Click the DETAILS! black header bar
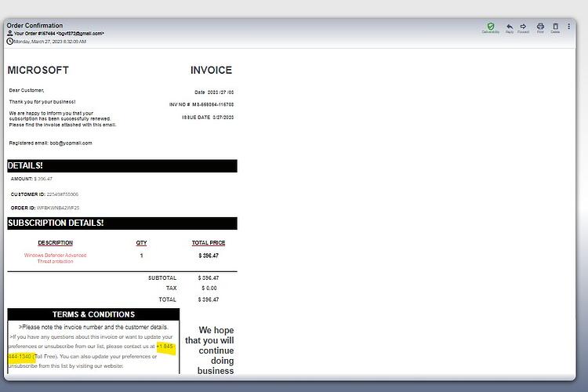This screenshot has width=588, height=392. pos(122,165)
